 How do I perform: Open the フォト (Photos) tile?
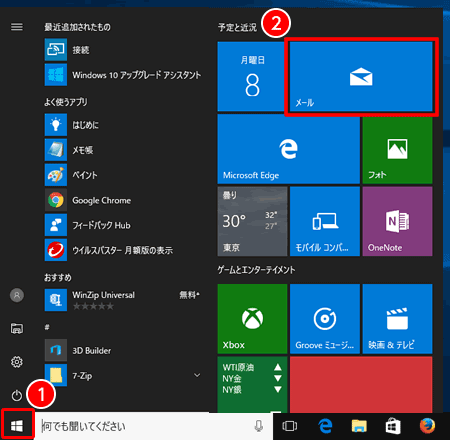397,149
